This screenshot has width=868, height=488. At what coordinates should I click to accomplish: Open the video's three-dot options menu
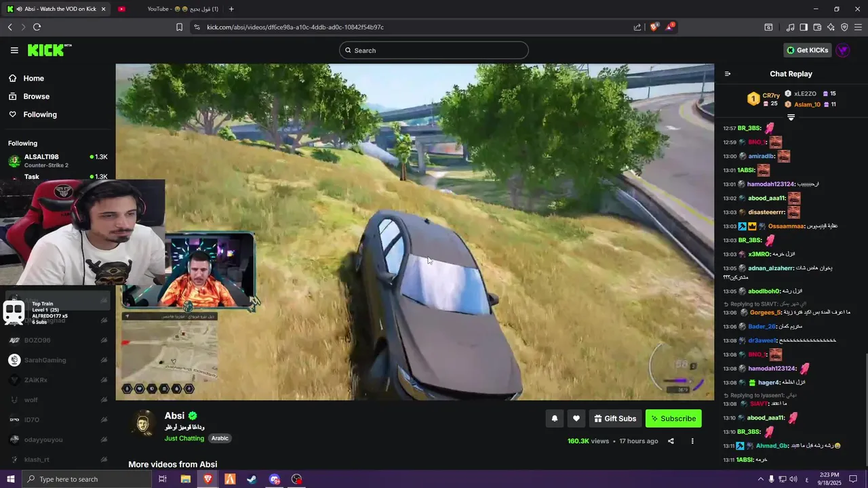(x=692, y=441)
